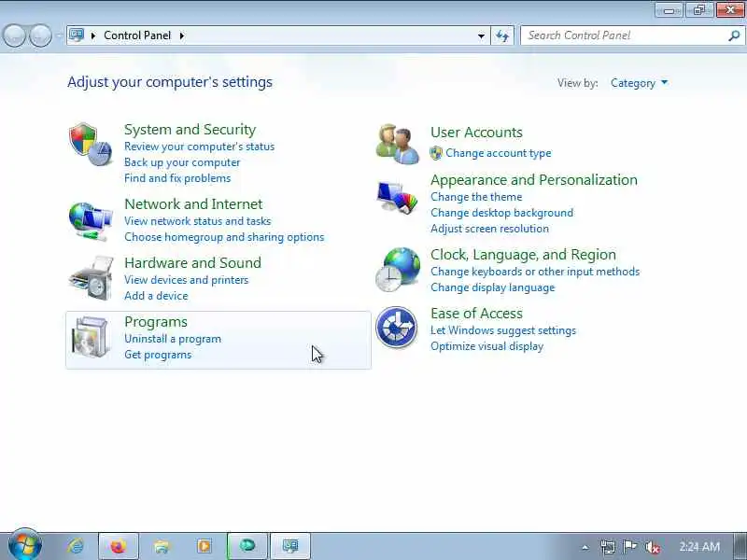Click Back up your computer

point(182,162)
